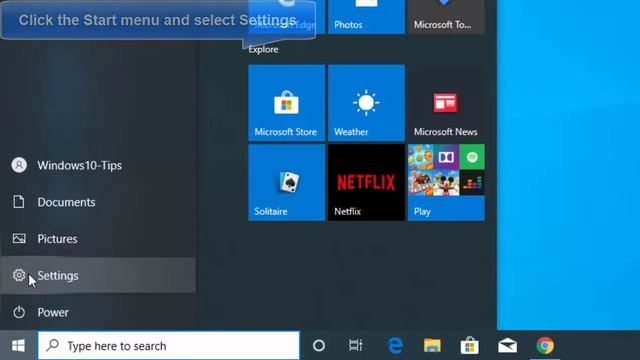Open Task View on the taskbar
The image size is (640, 360).
coord(356,346)
